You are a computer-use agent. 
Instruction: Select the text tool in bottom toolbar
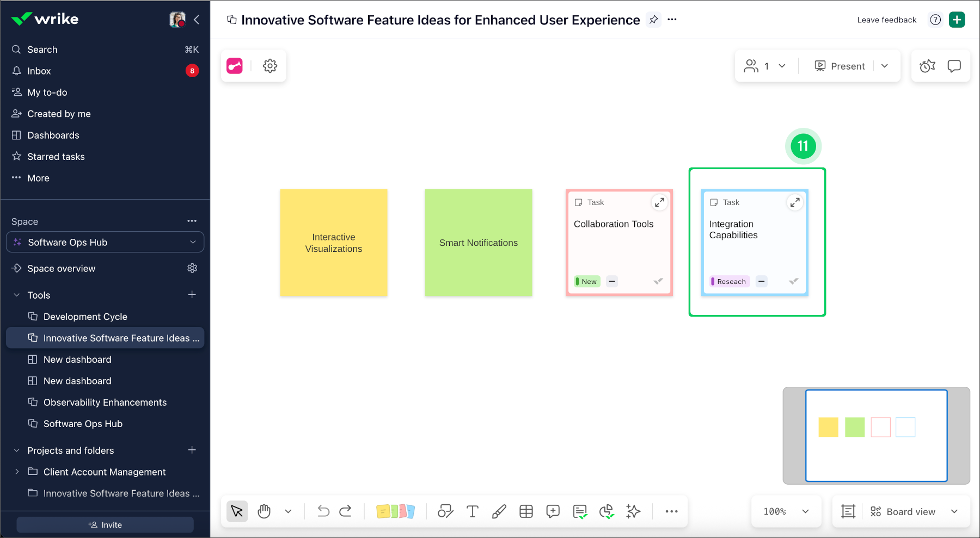pyautogui.click(x=473, y=511)
